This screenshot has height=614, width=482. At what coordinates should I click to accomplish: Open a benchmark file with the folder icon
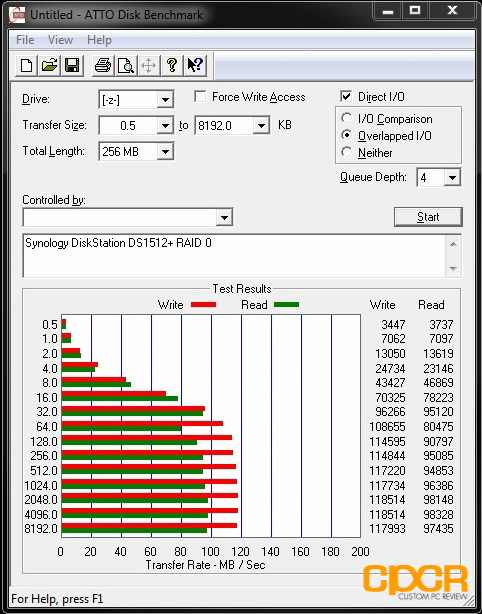49,65
